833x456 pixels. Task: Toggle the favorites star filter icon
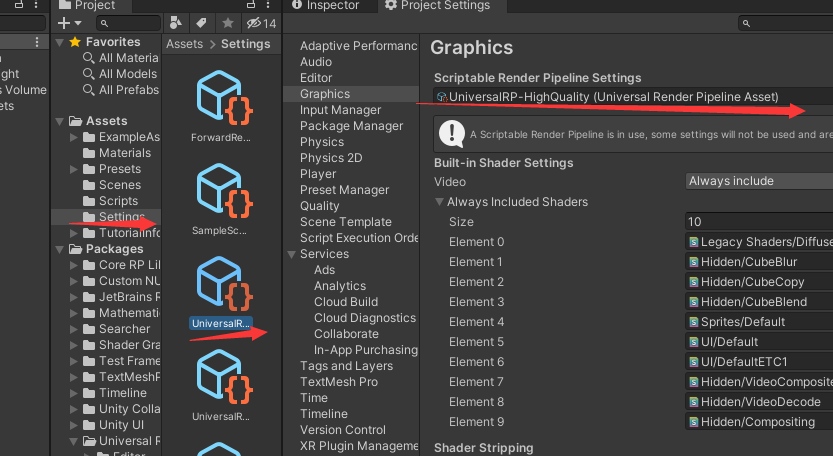pyautogui.click(x=228, y=23)
